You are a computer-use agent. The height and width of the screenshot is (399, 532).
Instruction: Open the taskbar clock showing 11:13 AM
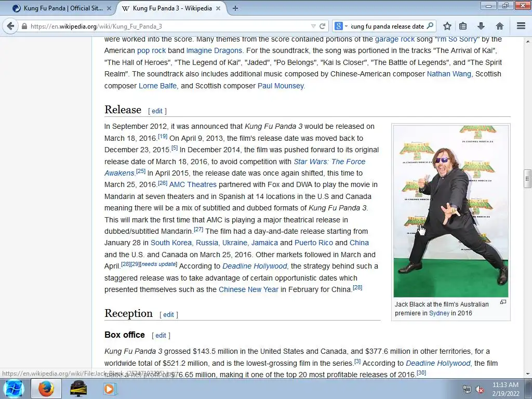pos(506,389)
